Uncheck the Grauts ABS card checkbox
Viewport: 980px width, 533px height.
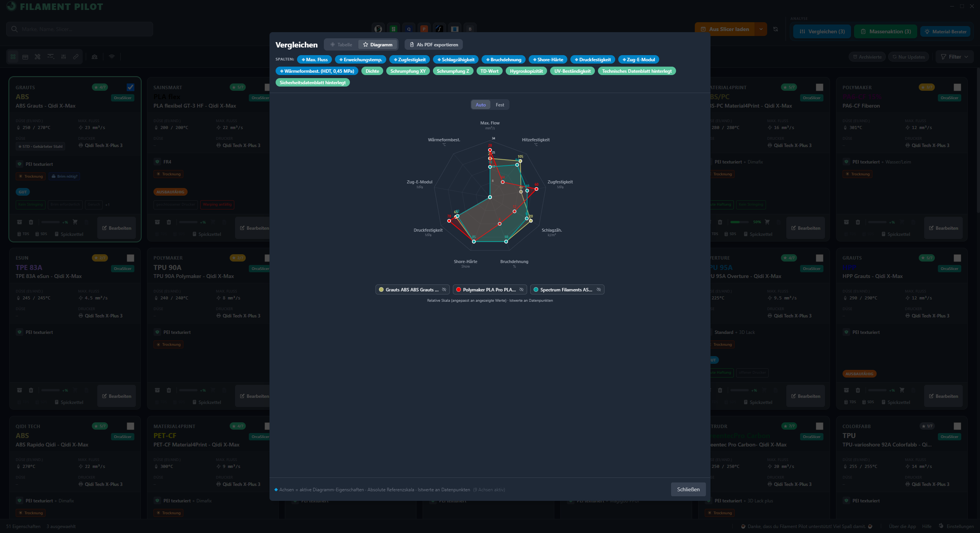pos(131,87)
